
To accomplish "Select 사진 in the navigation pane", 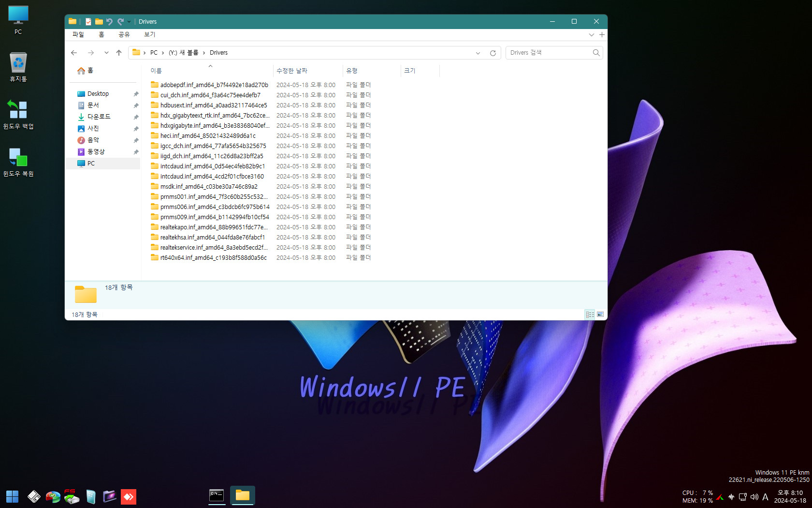I will click(103, 129).
